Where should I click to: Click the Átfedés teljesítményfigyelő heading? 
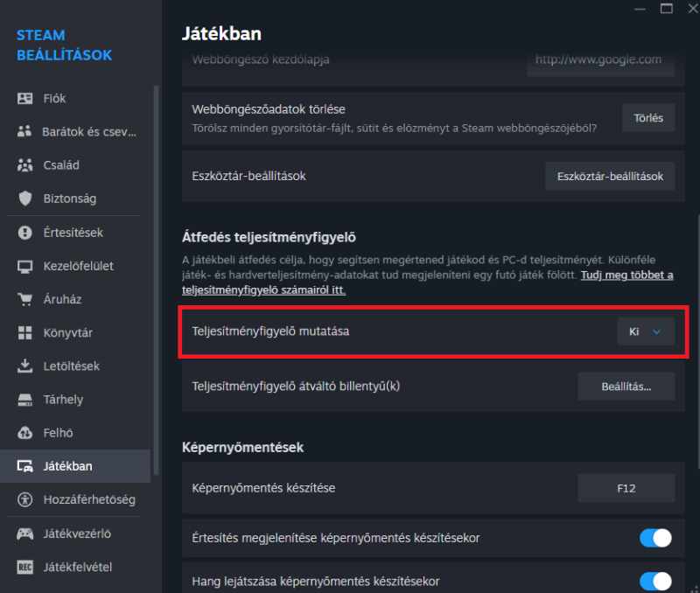pos(269,237)
